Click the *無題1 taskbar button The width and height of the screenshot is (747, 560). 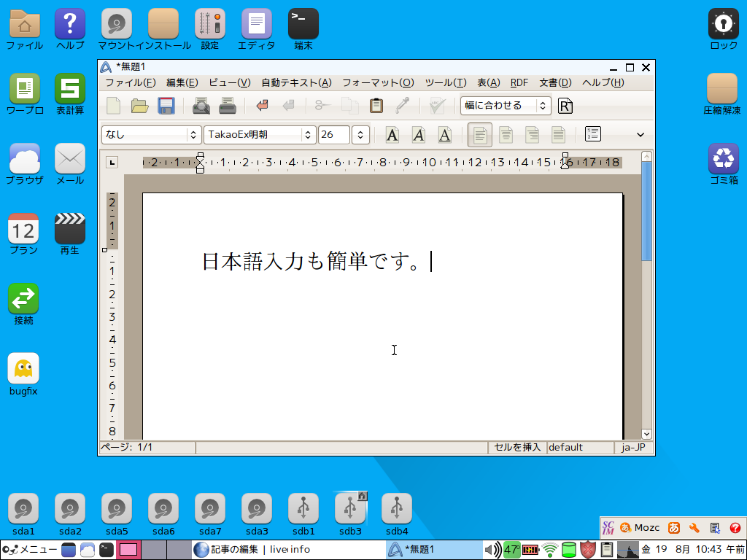coord(434,550)
